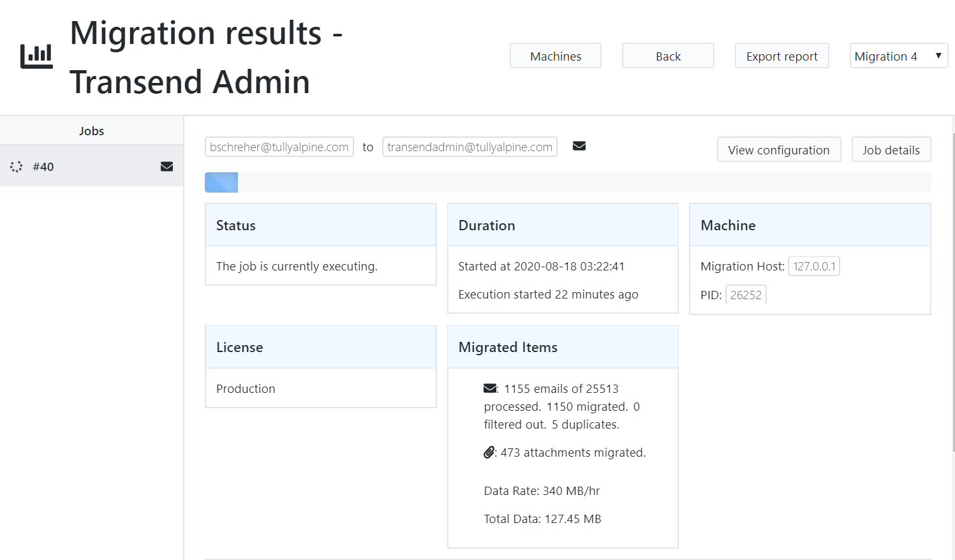This screenshot has height=560, width=955.
Task: Open the Machines page
Action: pyautogui.click(x=556, y=56)
